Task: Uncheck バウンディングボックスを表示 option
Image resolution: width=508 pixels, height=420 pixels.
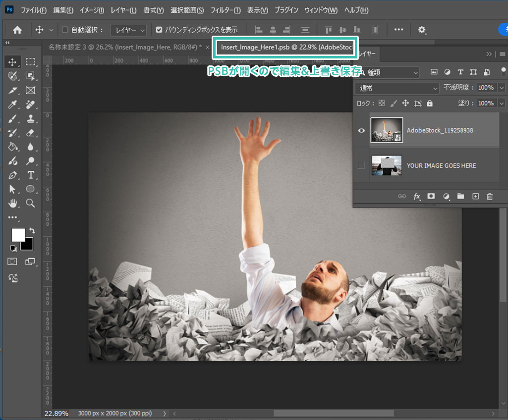Action: [x=159, y=30]
